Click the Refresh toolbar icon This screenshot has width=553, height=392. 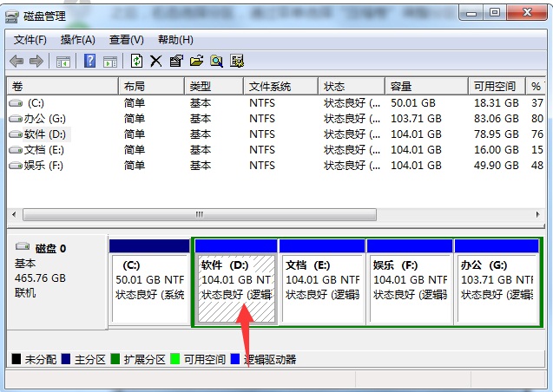click(x=136, y=61)
